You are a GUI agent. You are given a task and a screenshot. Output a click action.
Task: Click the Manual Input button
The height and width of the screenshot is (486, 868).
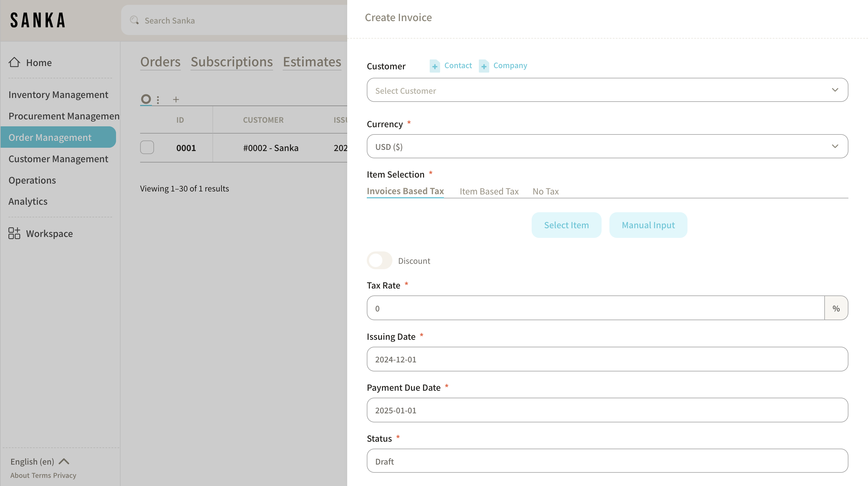tap(648, 225)
